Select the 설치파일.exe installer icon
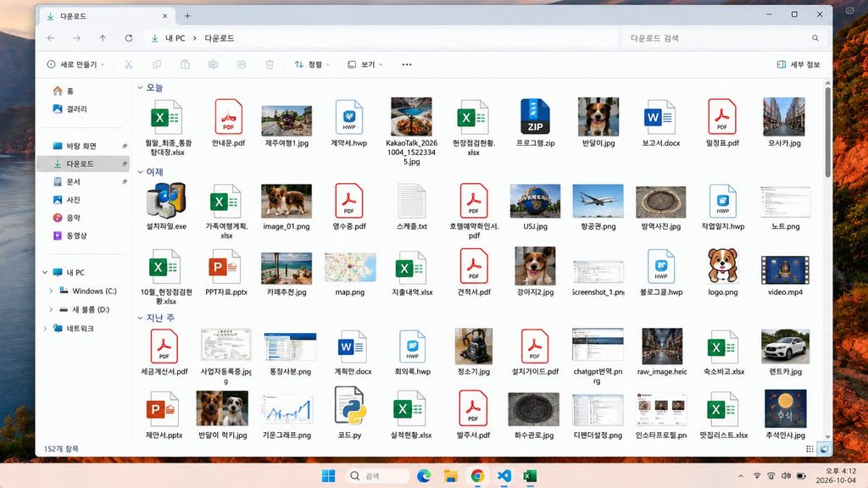868x488 pixels. tap(166, 200)
